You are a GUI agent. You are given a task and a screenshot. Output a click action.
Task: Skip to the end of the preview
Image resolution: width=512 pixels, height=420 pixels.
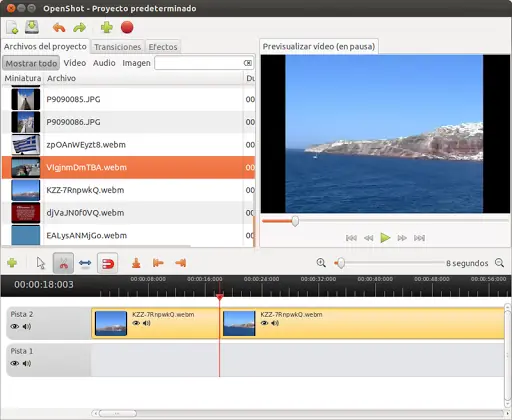[x=419, y=238]
